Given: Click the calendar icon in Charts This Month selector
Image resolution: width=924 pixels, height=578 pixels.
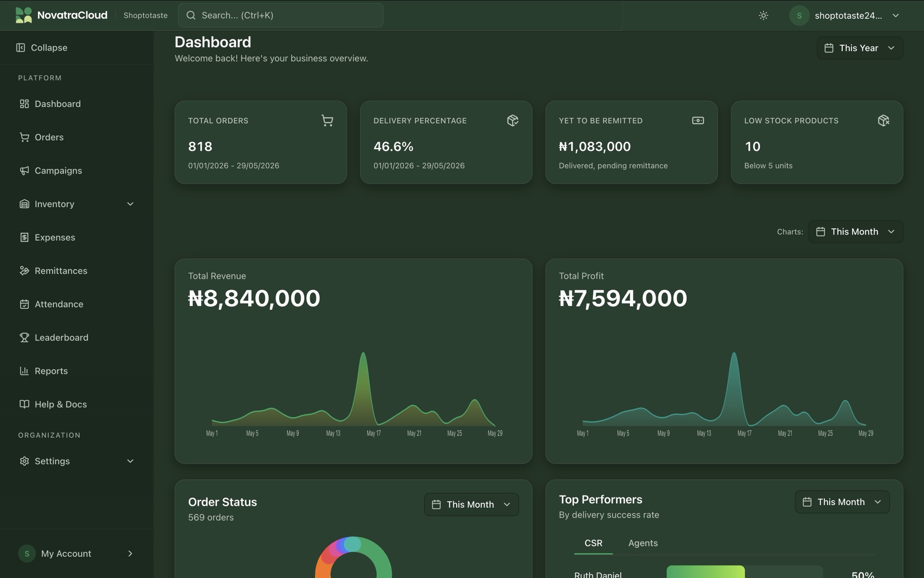Looking at the screenshot, I should [x=821, y=232].
